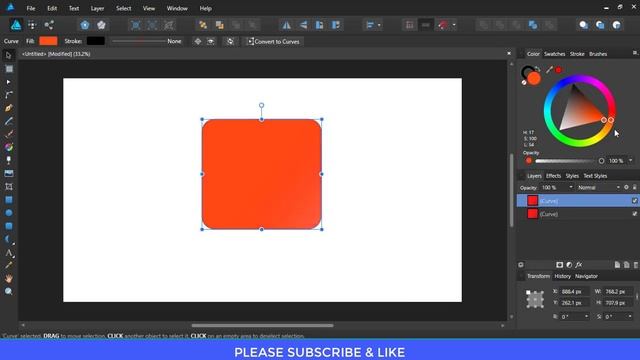Open the Snapping options dropdown arrow

(454, 25)
